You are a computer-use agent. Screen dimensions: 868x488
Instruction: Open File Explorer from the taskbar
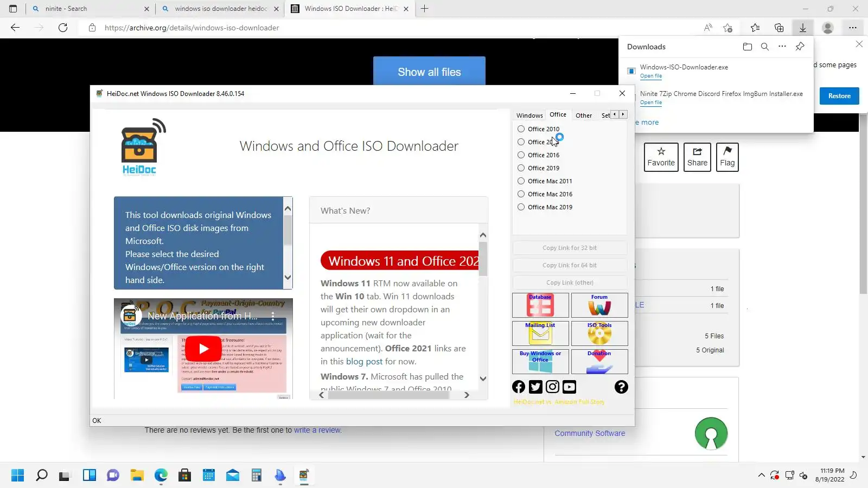pos(137,476)
